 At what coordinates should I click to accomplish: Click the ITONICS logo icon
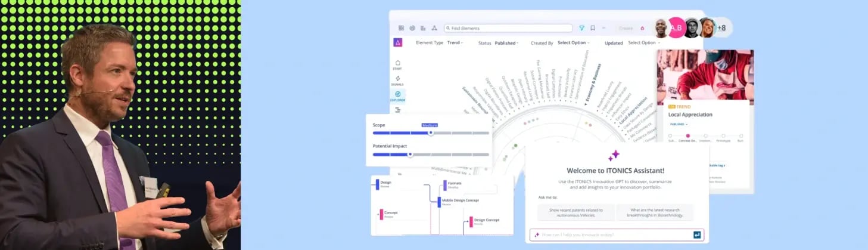coord(398,42)
